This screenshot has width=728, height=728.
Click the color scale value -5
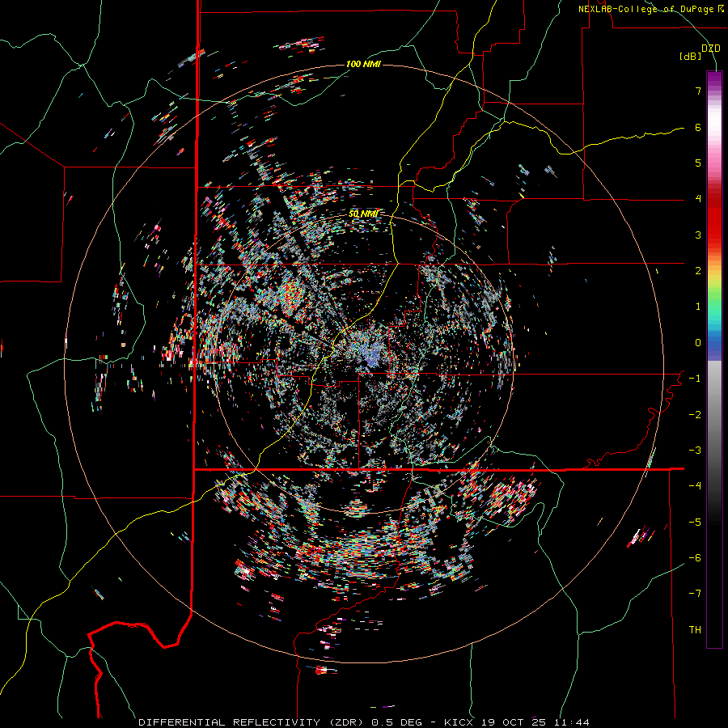(695, 523)
